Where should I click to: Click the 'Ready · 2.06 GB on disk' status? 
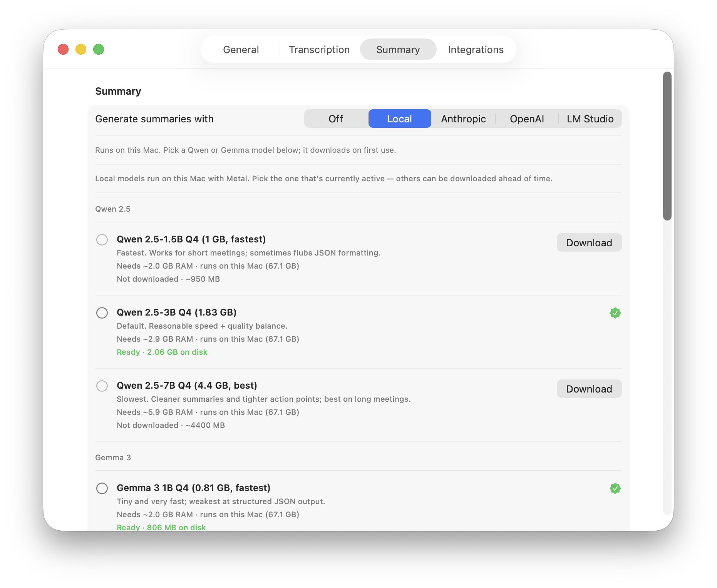pyautogui.click(x=162, y=352)
